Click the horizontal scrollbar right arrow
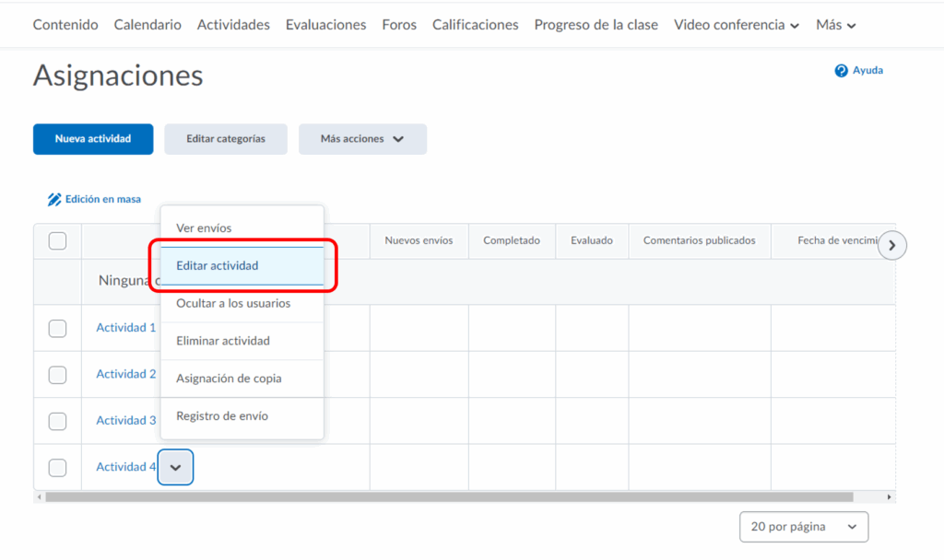The image size is (944, 560). [x=889, y=497]
